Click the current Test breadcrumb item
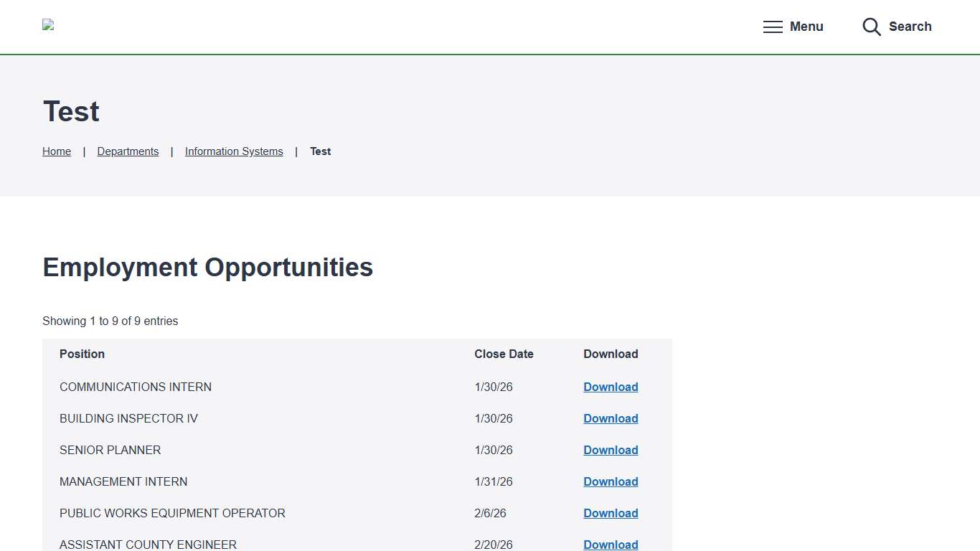Viewport: 980px width, 551px height. (x=320, y=151)
